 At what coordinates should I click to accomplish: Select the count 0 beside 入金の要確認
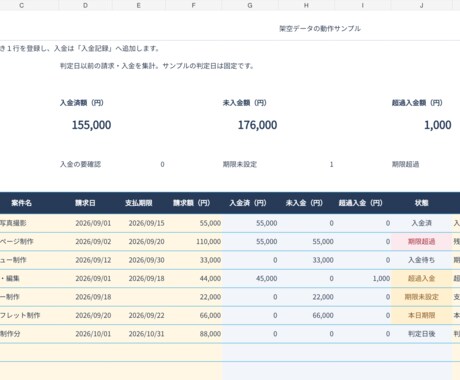162,164
